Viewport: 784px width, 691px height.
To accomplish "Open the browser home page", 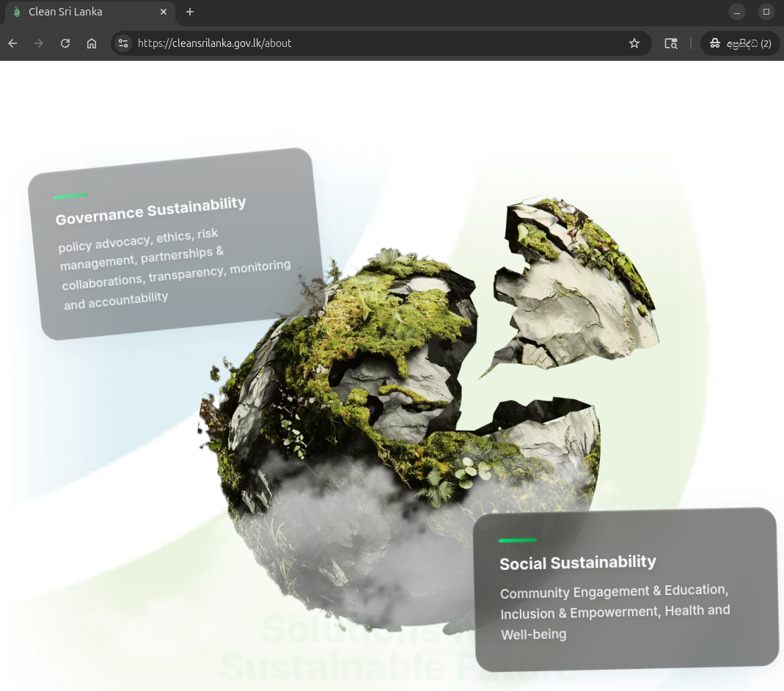I will pos(92,43).
